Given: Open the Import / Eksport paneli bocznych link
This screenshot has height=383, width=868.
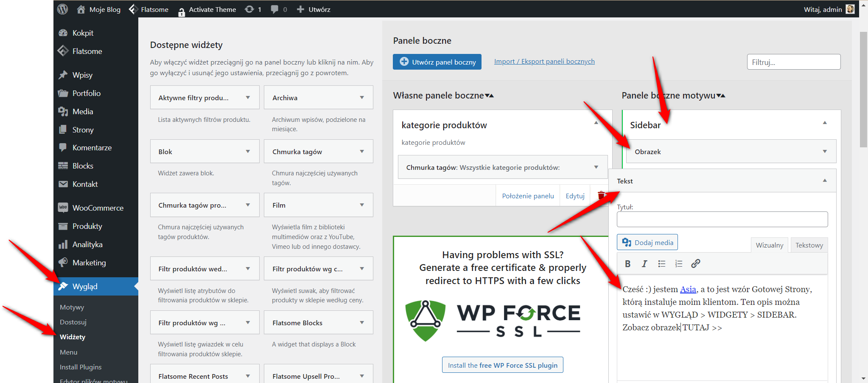Looking at the screenshot, I should [x=544, y=62].
